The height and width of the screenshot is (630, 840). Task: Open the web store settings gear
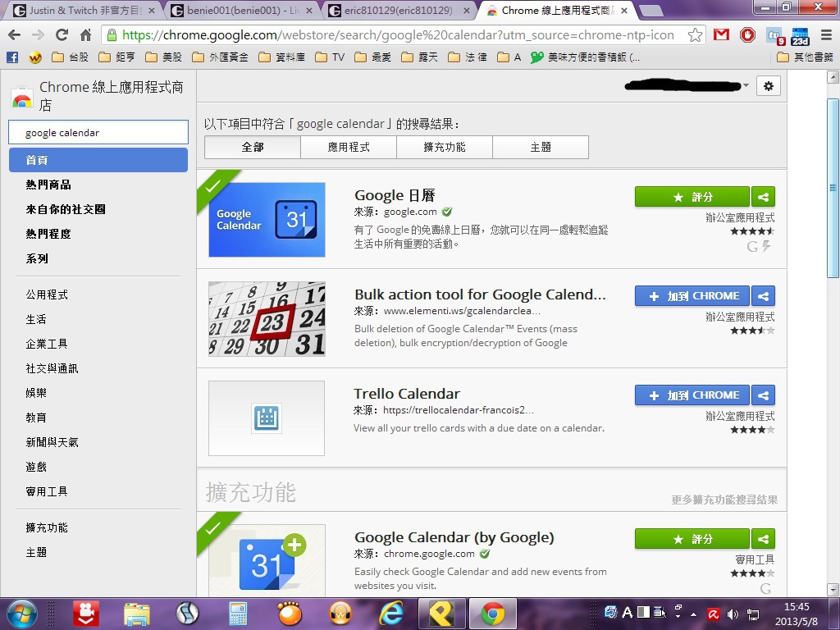tap(768, 85)
